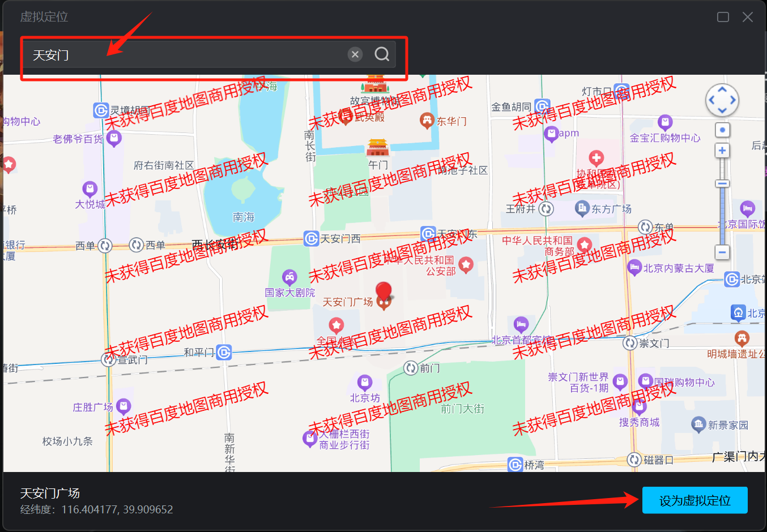Pan the map up with the arrow control
This screenshot has width=767, height=532.
click(722, 89)
